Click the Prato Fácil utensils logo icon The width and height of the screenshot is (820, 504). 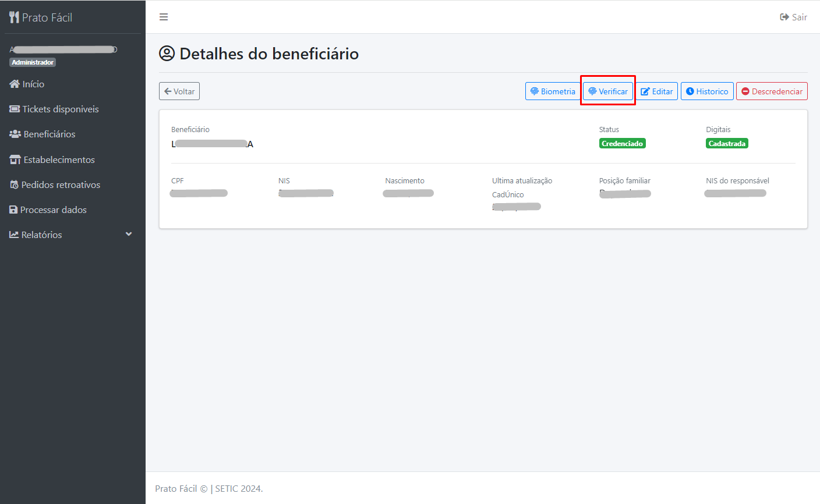15,17
